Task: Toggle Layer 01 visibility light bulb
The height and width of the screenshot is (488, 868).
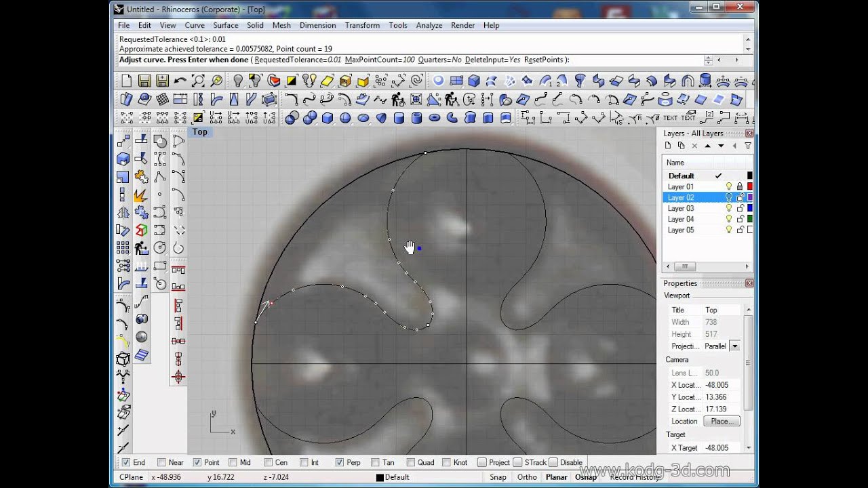Action: (x=729, y=186)
